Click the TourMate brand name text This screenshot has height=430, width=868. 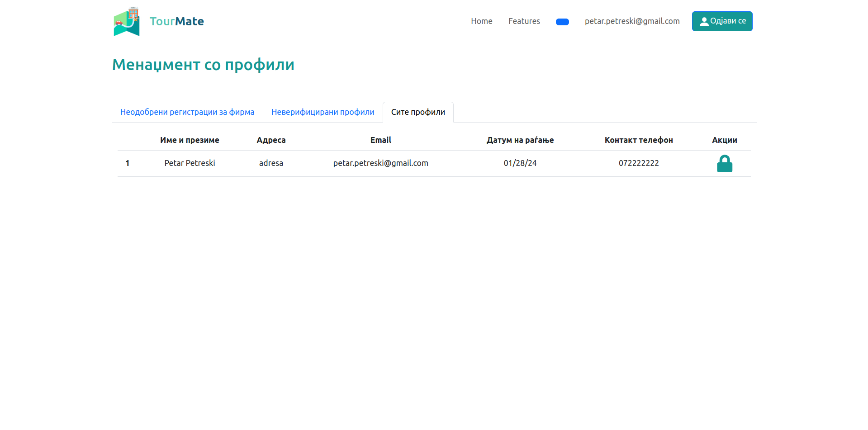(x=176, y=21)
